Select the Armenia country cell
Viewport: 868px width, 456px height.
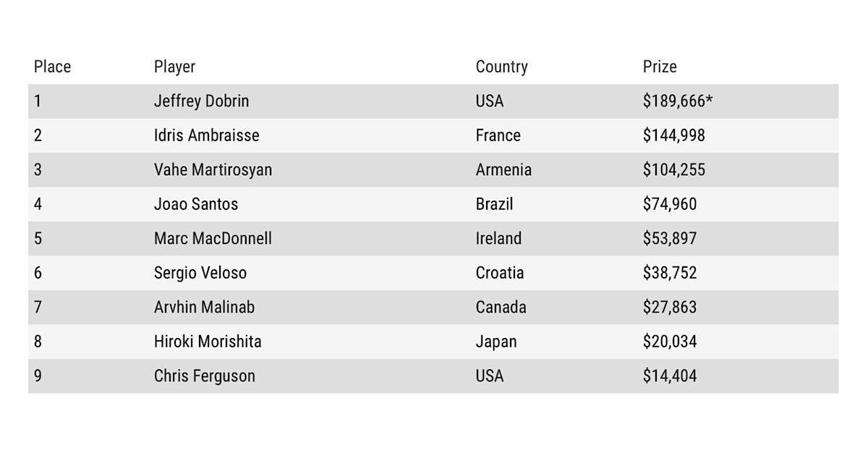503,170
